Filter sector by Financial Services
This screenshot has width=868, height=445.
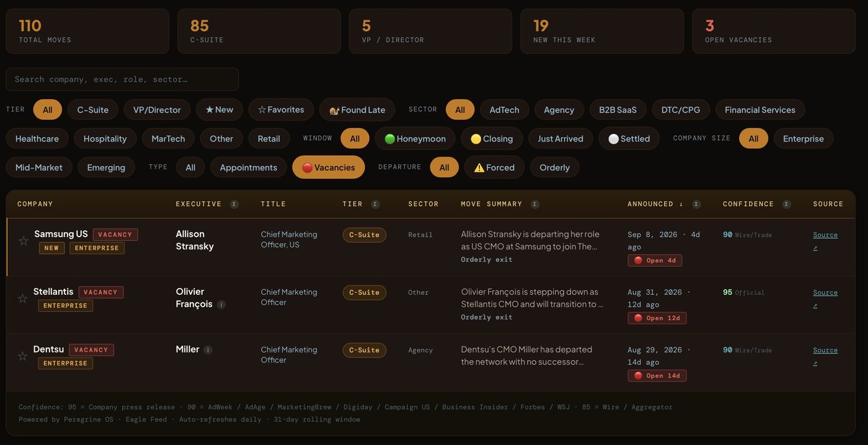pos(760,110)
